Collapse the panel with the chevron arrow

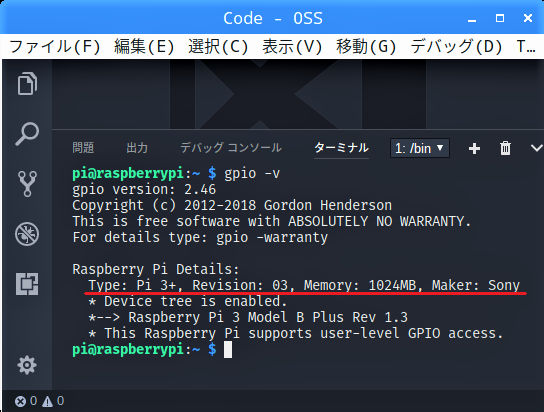click(537, 148)
